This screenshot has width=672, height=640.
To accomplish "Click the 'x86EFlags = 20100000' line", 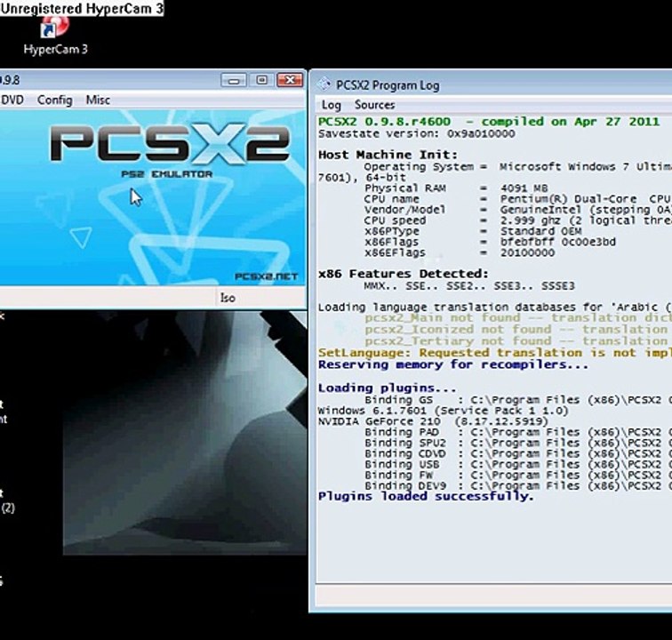I will click(460, 252).
